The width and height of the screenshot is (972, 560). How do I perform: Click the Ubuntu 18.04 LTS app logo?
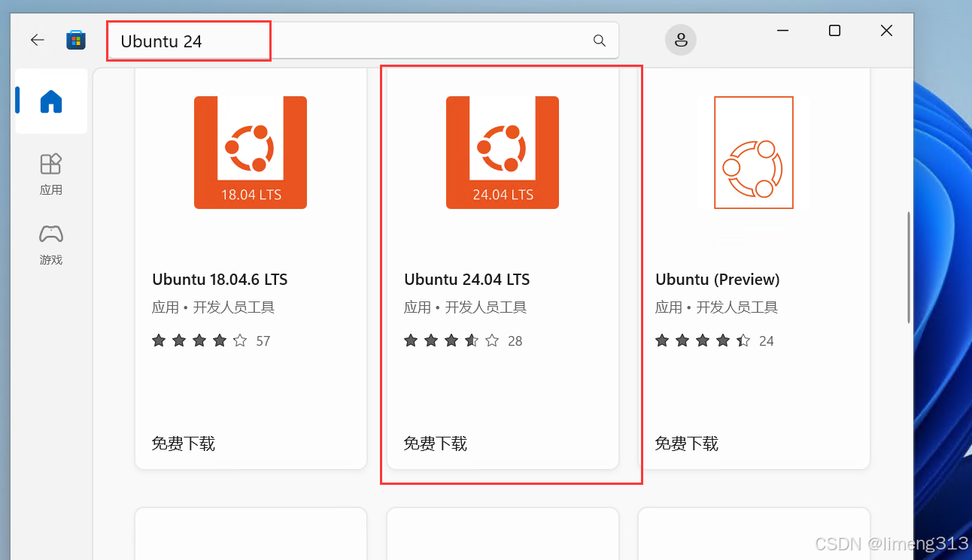251,153
